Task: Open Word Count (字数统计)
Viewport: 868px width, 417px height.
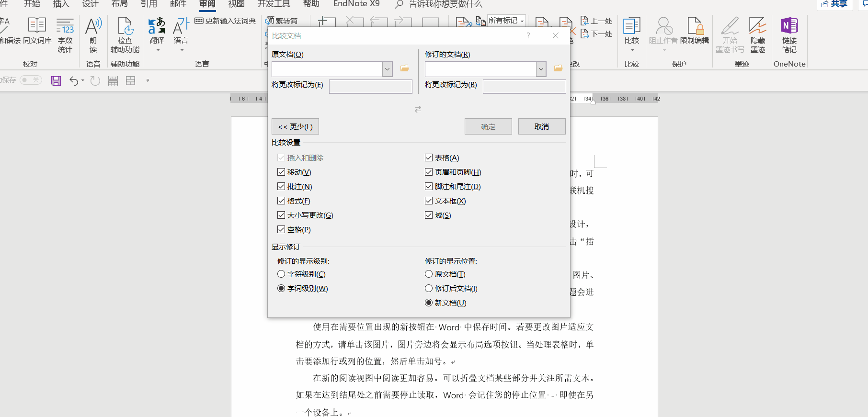Action: click(x=65, y=35)
